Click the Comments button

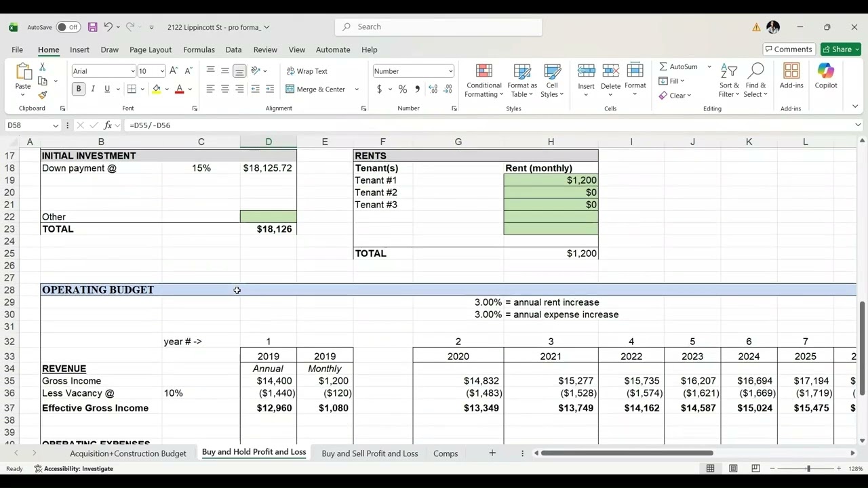point(789,49)
